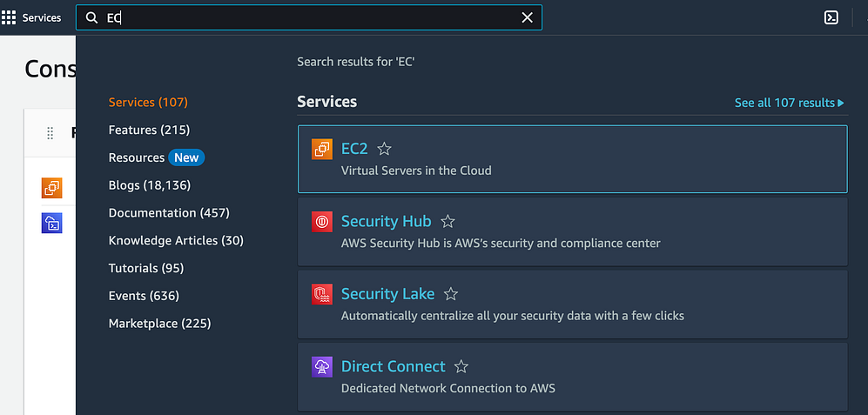Click the EC2 service icon
Screen dimensions: 868x415
[322, 150]
